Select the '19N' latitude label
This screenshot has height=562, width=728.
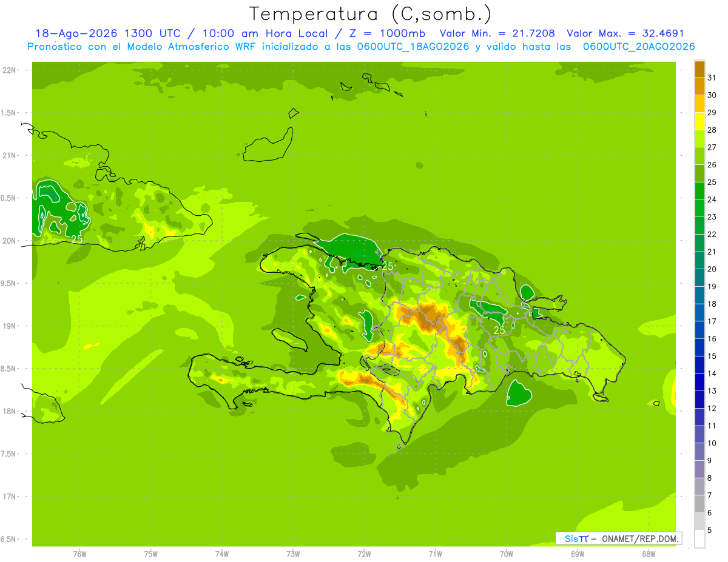(9, 326)
